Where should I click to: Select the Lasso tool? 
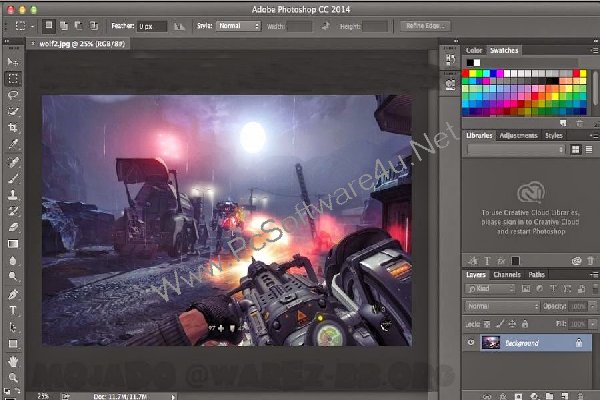(13, 95)
